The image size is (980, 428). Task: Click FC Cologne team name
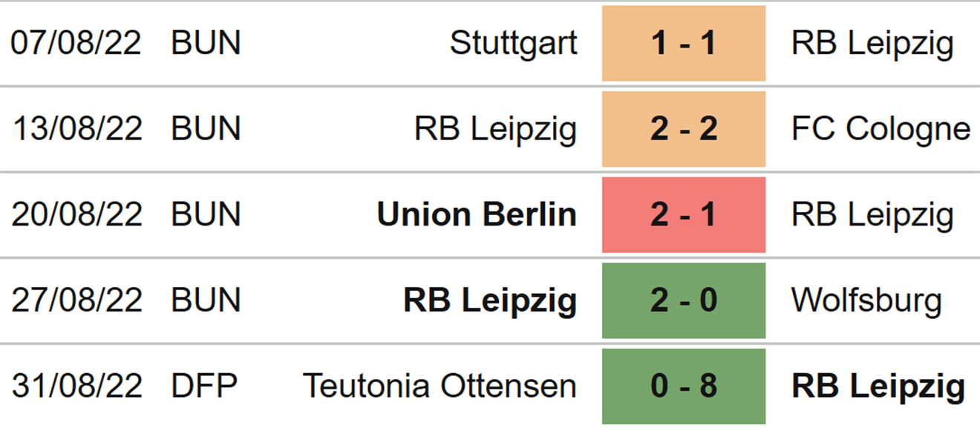881,129
